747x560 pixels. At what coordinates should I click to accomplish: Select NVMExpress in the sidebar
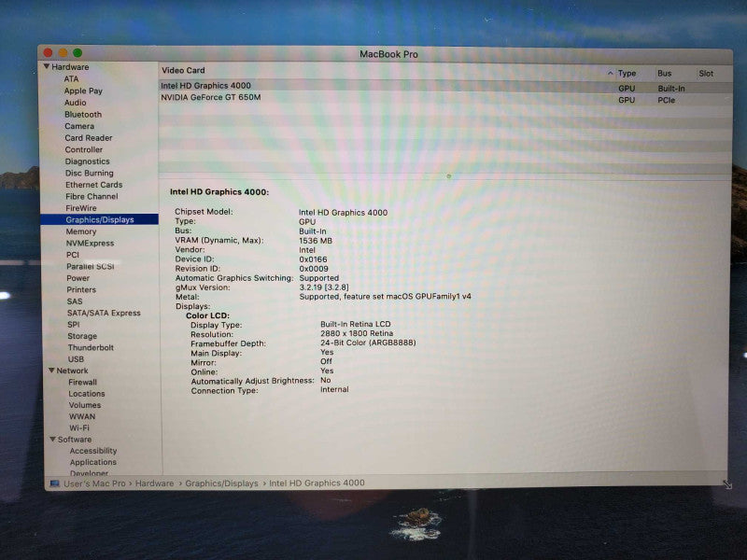90,243
